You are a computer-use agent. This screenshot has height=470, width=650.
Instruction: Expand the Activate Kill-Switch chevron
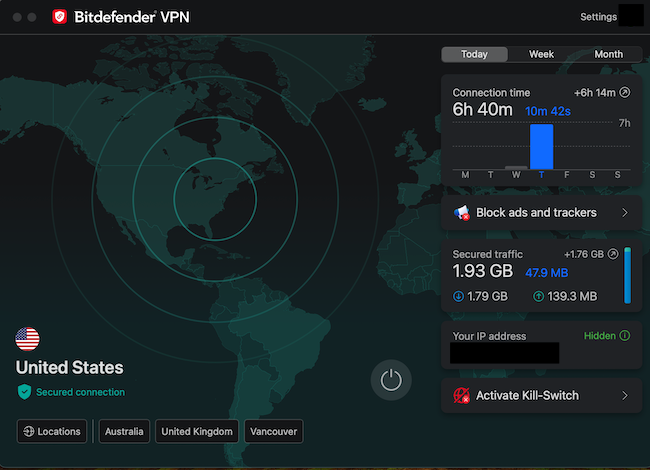click(x=625, y=395)
